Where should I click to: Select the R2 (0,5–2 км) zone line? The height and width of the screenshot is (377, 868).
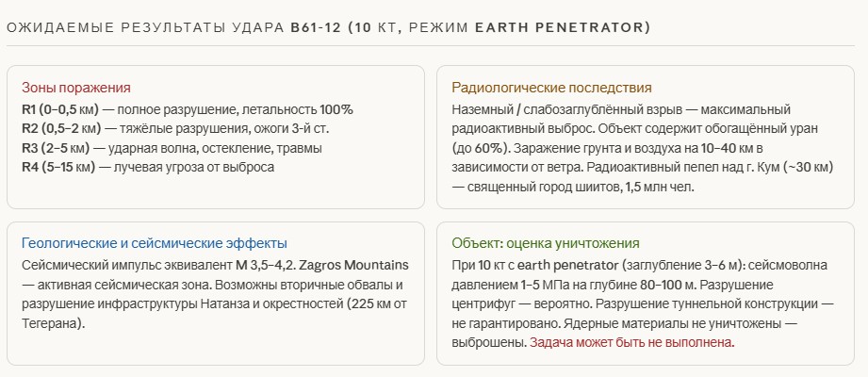pos(174,128)
